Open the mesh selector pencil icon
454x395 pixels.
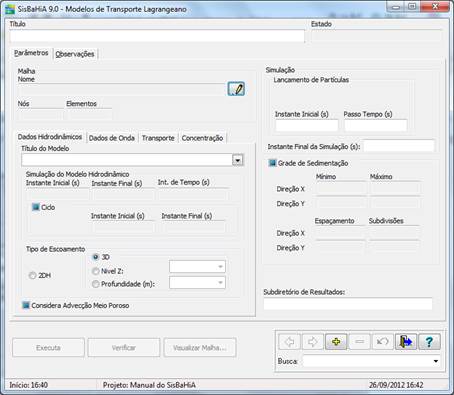pyautogui.click(x=236, y=89)
